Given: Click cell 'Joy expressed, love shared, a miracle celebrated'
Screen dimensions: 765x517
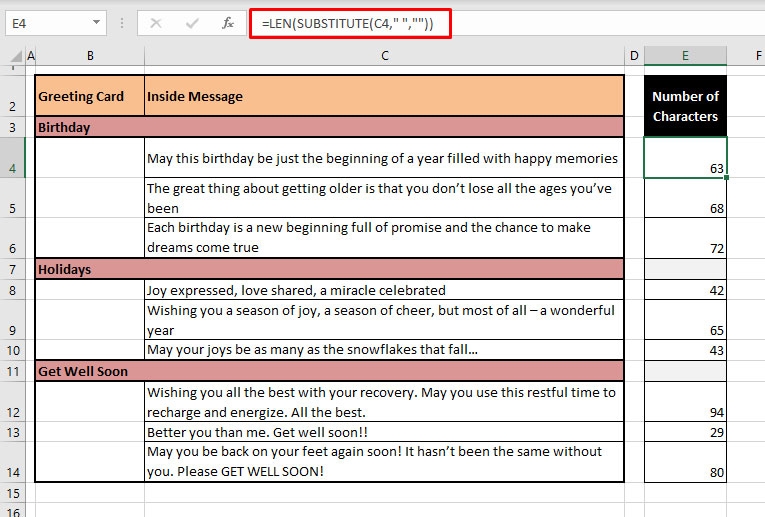Looking at the screenshot, I should pos(384,290).
